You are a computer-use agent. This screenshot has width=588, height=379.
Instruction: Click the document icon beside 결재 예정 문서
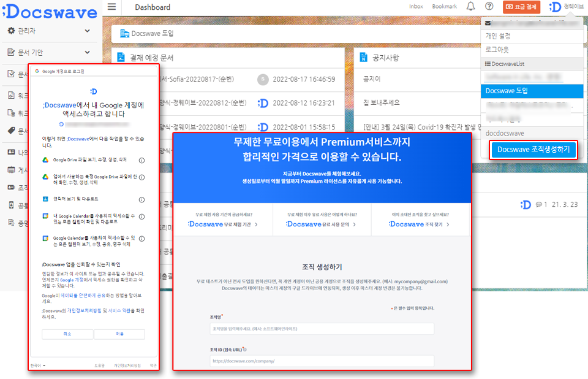pos(121,58)
